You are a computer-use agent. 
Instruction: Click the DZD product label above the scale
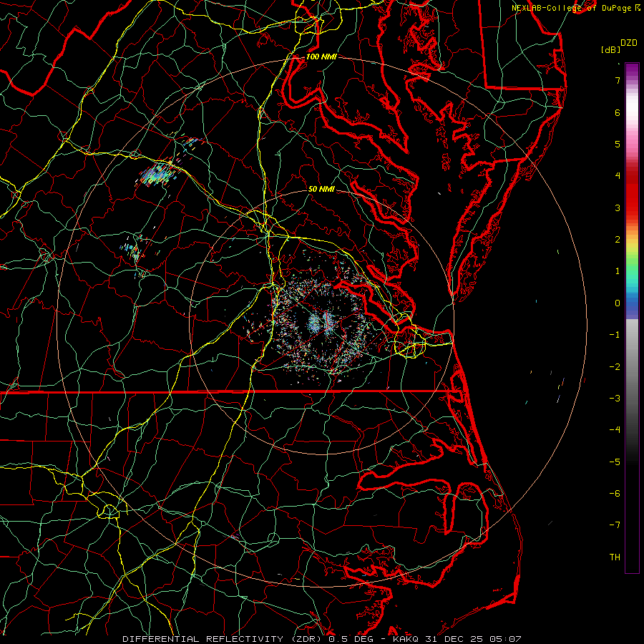click(629, 43)
